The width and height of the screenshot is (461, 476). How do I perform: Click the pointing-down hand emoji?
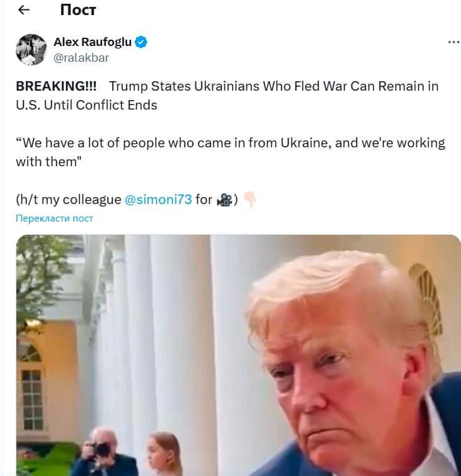250,199
